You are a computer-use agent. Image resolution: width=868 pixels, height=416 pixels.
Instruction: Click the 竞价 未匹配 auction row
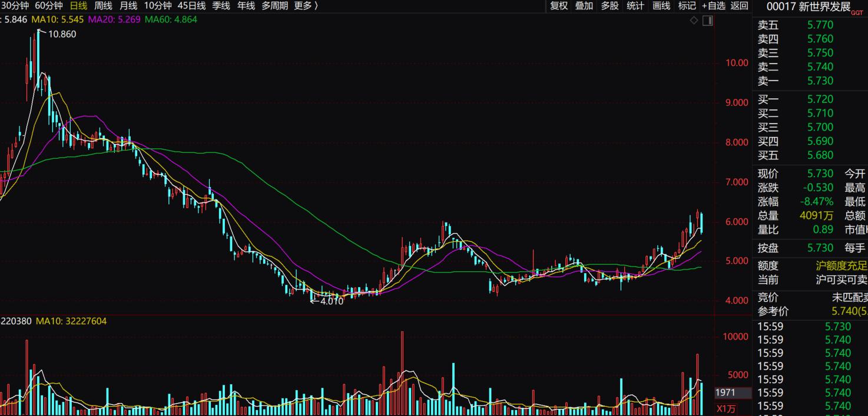(x=810, y=298)
